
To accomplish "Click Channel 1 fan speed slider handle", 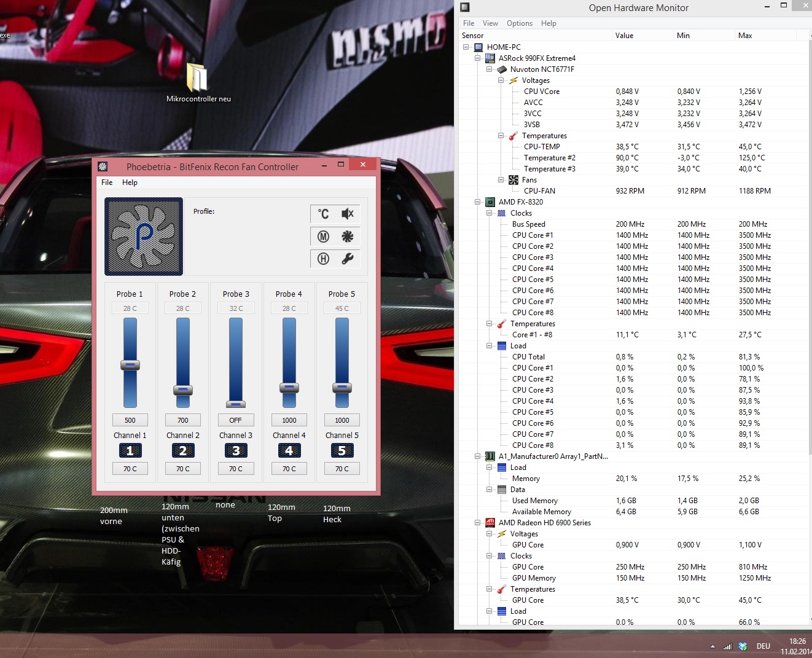I will pos(130,365).
